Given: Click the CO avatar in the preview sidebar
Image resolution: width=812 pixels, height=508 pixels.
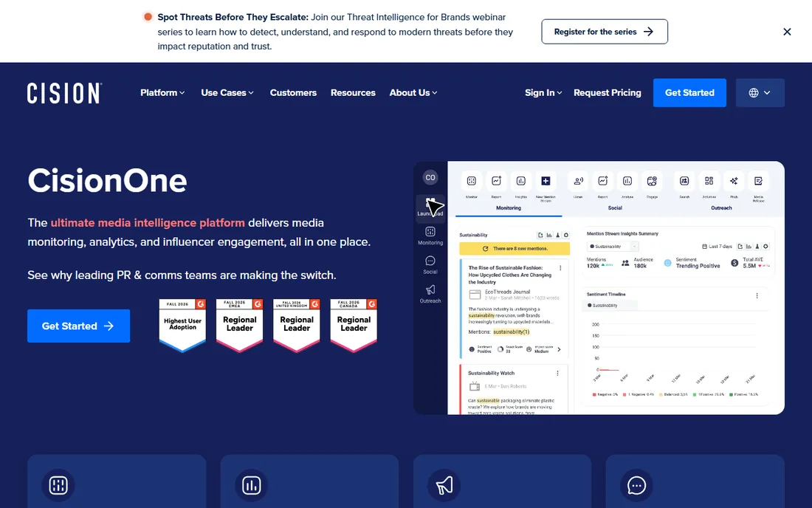Looking at the screenshot, I should pos(430,178).
